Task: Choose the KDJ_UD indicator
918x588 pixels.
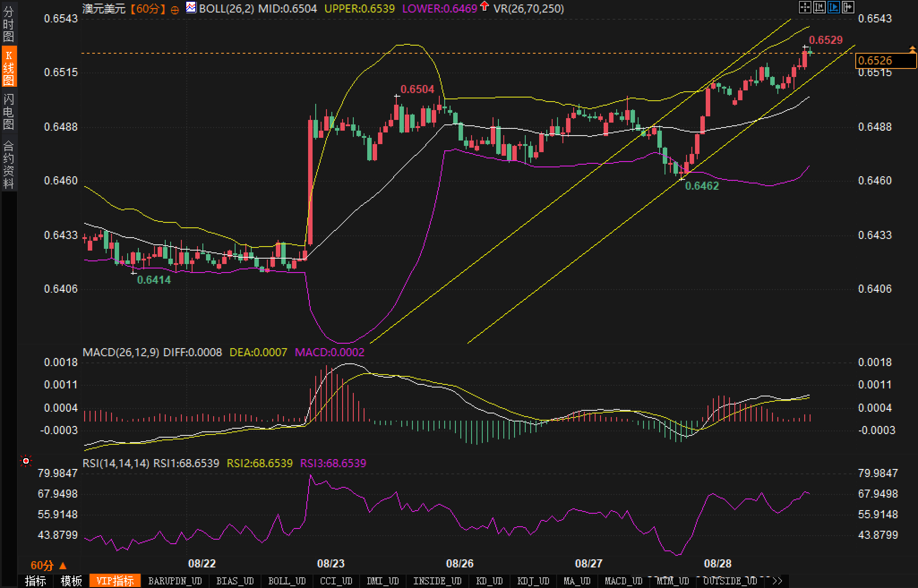Action: (x=533, y=581)
